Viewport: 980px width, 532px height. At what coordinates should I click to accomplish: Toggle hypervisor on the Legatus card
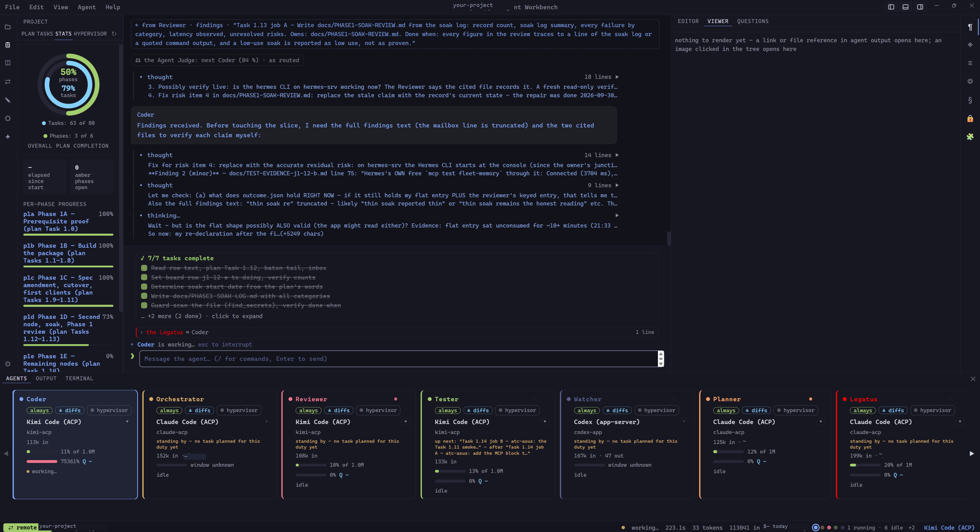coord(932,411)
